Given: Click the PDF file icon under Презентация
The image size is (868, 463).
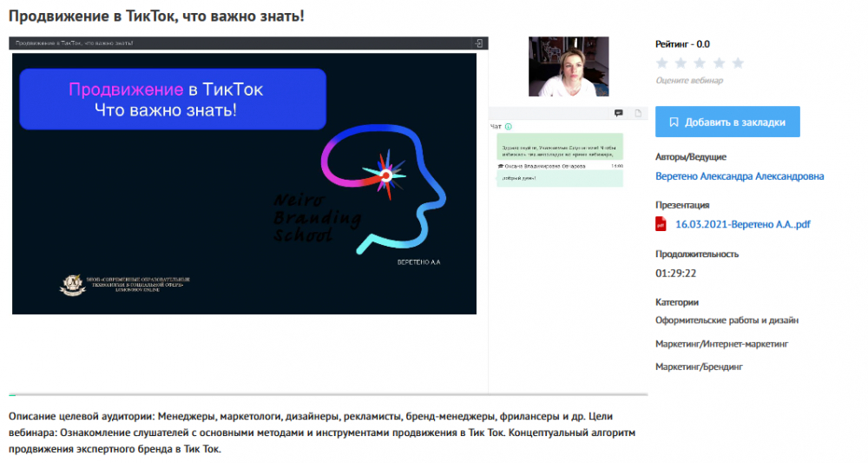Looking at the screenshot, I should (661, 224).
